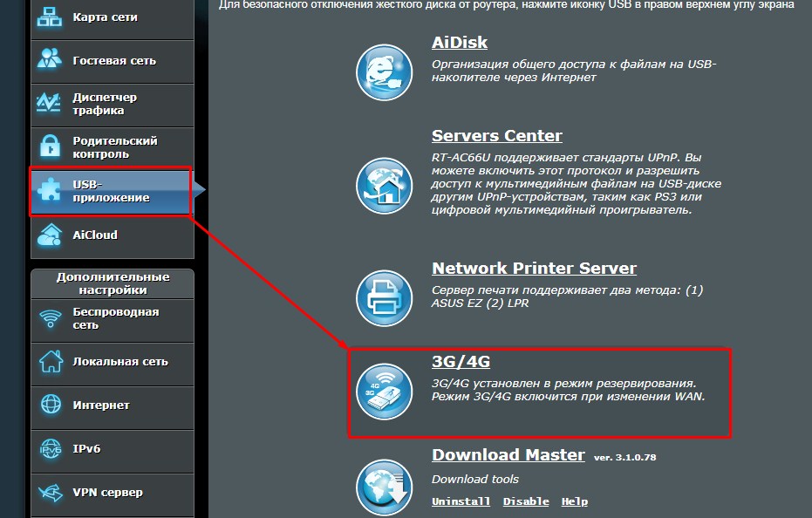Select Диспетчер трафика in sidebar
The width and height of the screenshot is (812, 518).
point(113,105)
